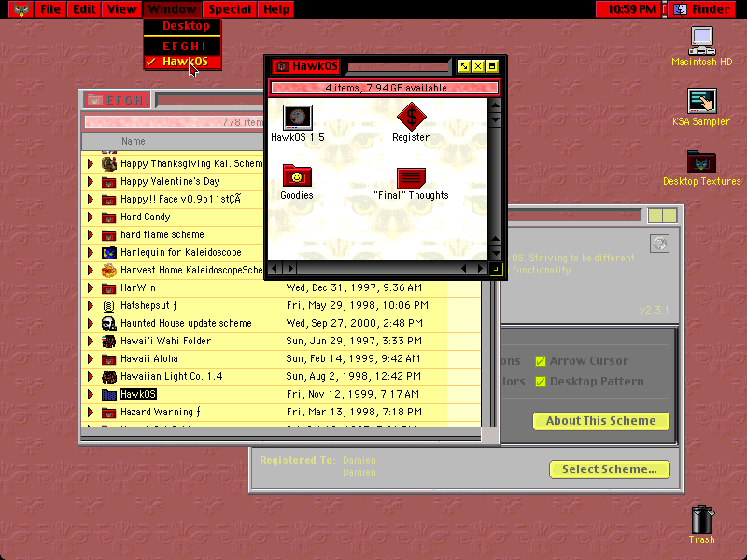Click the Hatshepsut scroll icon

pyautogui.click(x=109, y=306)
